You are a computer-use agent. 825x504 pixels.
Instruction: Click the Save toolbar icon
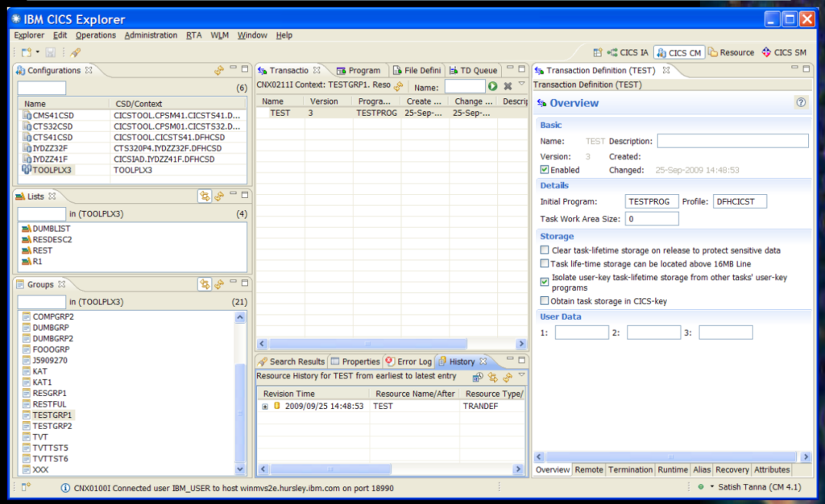pyautogui.click(x=50, y=52)
